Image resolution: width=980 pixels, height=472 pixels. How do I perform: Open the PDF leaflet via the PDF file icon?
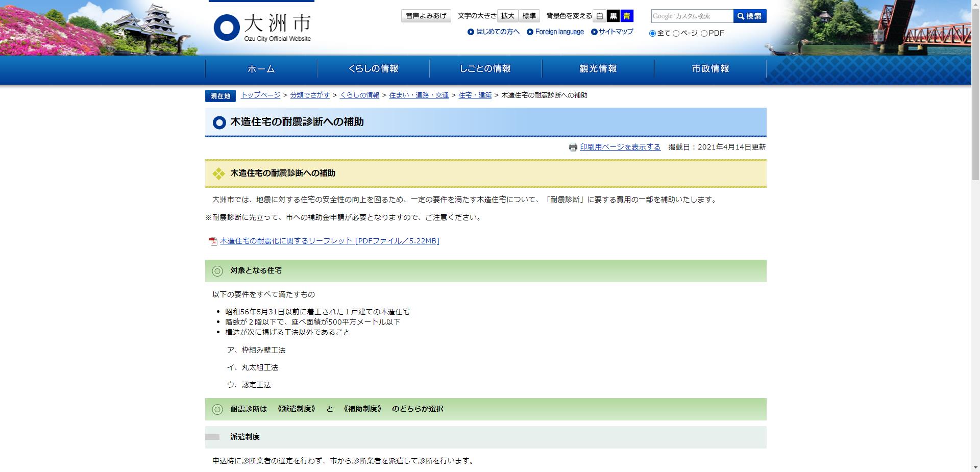pyautogui.click(x=212, y=240)
